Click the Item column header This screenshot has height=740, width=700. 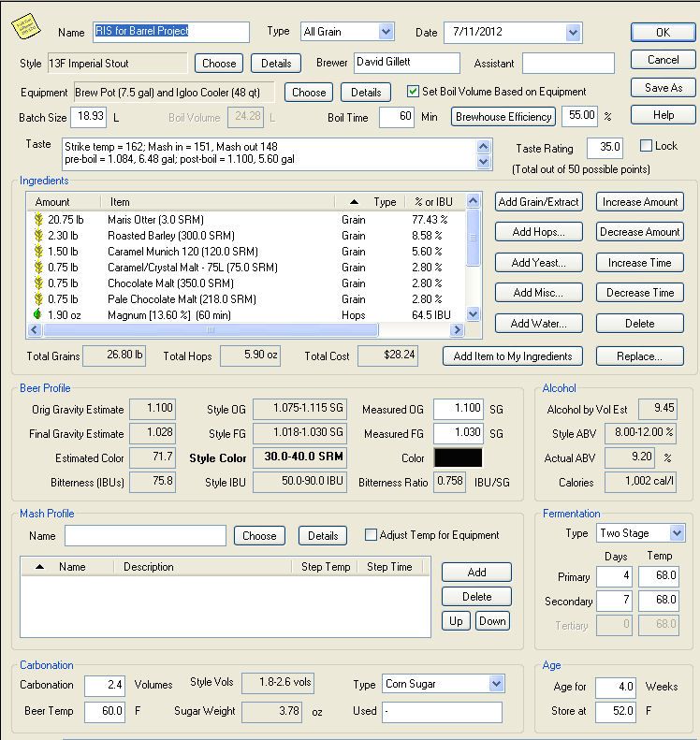(x=217, y=202)
